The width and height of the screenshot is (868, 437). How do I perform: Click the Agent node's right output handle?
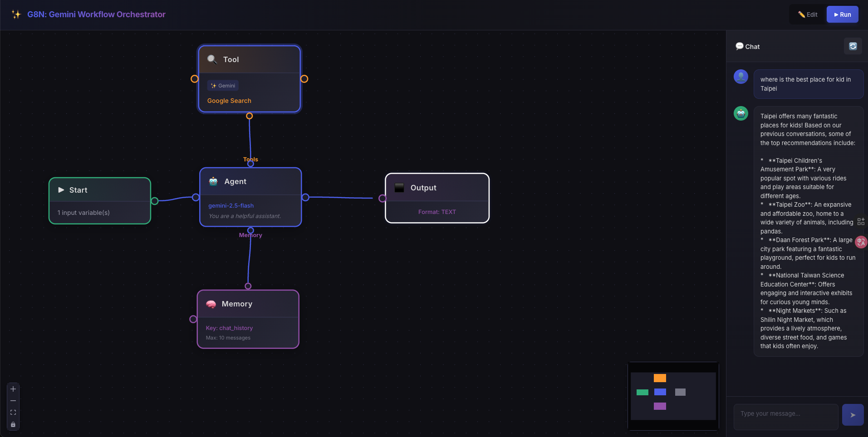coord(305,197)
